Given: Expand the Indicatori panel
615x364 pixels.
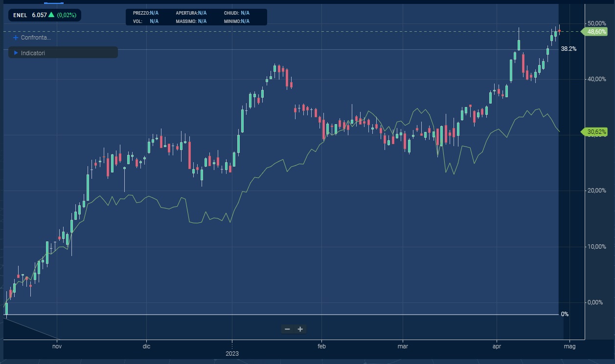Looking at the screenshot, I should [x=63, y=52].
